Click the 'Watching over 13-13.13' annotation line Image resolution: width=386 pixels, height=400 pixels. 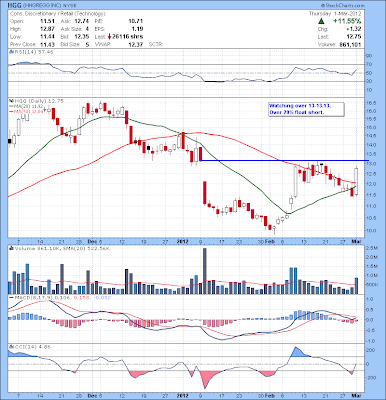click(x=300, y=106)
